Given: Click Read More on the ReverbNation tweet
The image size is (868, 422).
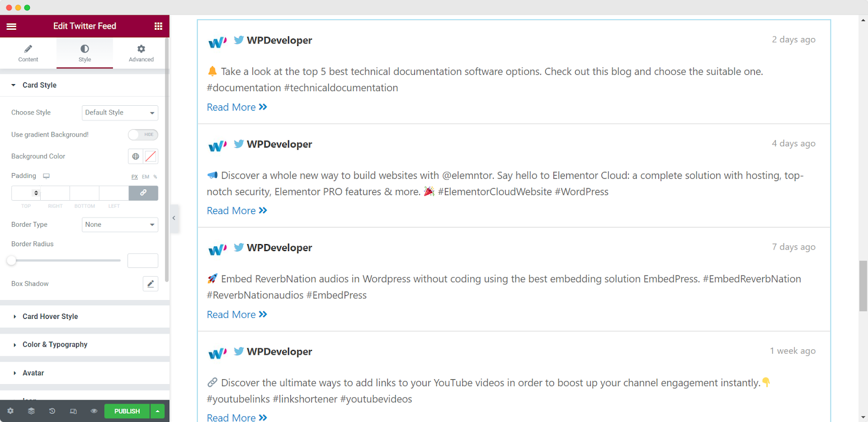Looking at the screenshot, I should [x=237, y=315].
